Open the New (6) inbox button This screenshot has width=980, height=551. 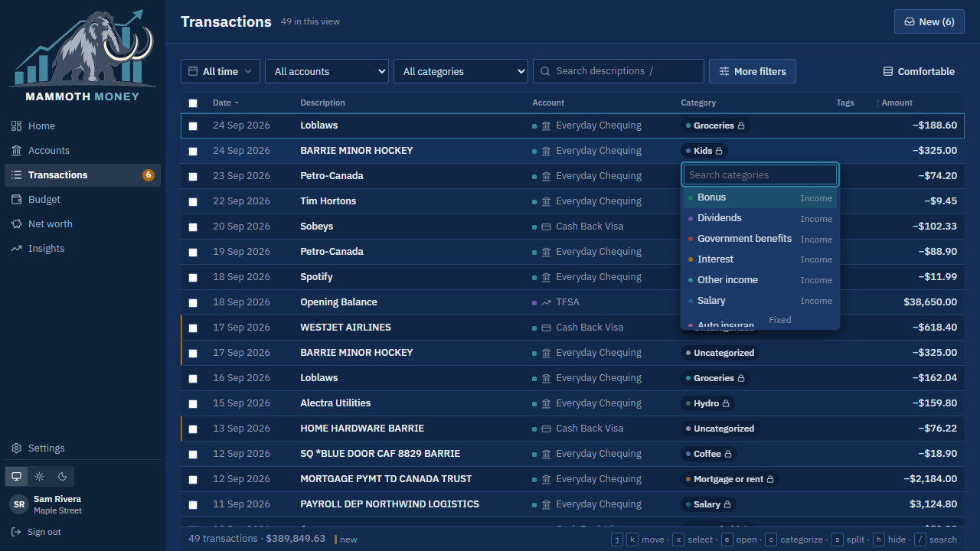click(x=929, y=21)
